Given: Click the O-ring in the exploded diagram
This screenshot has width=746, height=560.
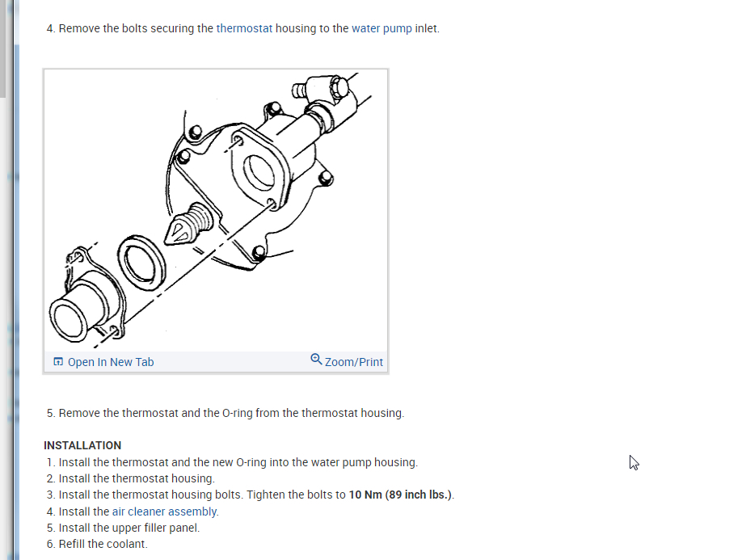Looking at the screenshot, I should [x=141, y=263].
